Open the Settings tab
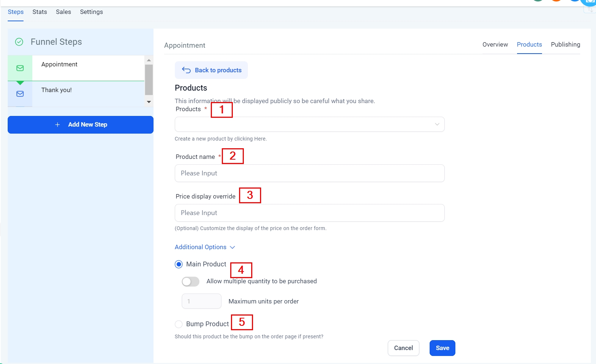 click(91, 12)
